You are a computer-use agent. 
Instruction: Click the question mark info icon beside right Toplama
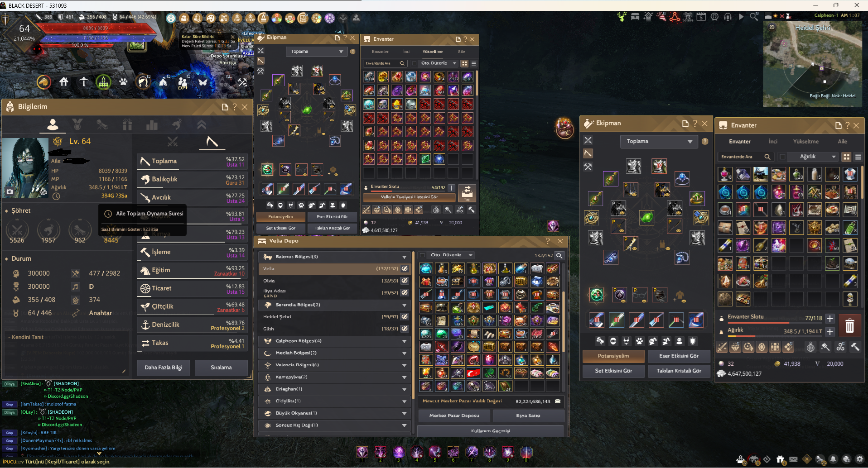pos(705,142)
